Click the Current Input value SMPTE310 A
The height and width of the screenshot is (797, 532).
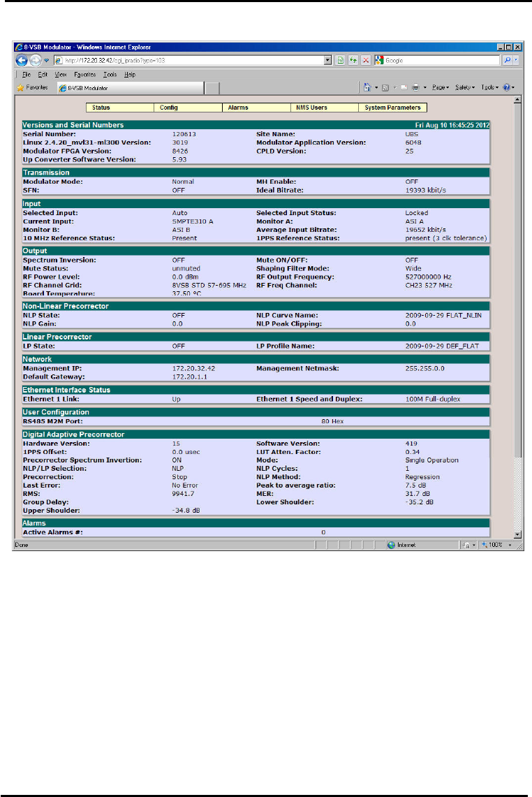[x=193, y=221]
